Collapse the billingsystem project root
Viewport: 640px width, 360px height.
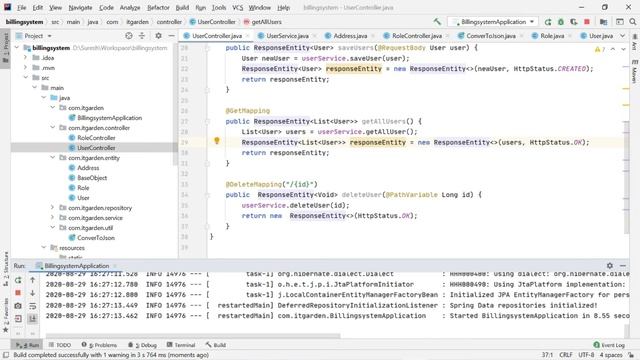(x=17, y=48)
